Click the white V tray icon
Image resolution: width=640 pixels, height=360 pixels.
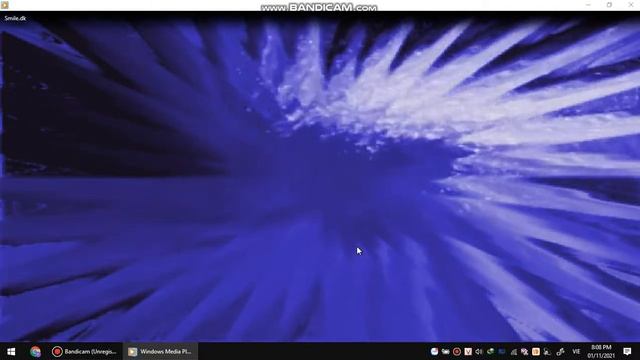click(468, 351)
